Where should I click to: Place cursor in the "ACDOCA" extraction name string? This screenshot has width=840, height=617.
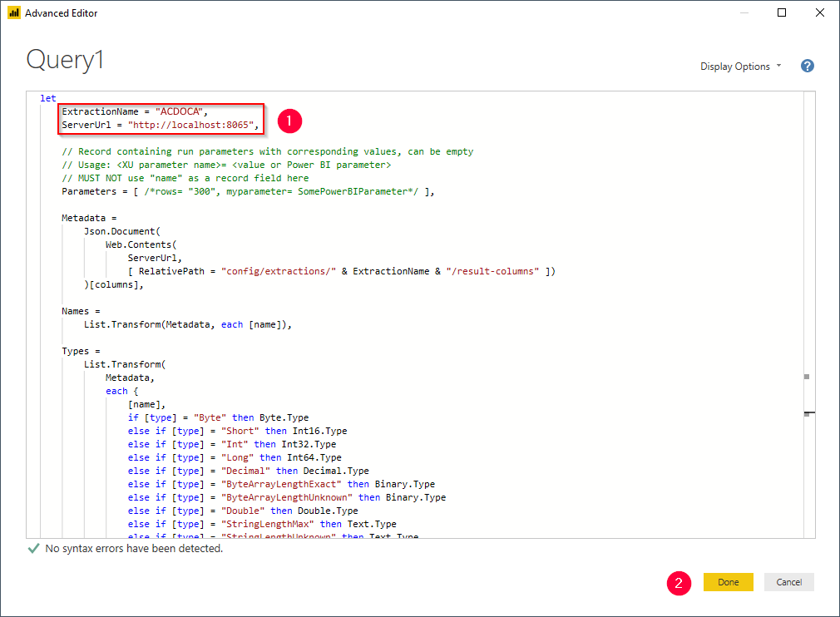180,111
